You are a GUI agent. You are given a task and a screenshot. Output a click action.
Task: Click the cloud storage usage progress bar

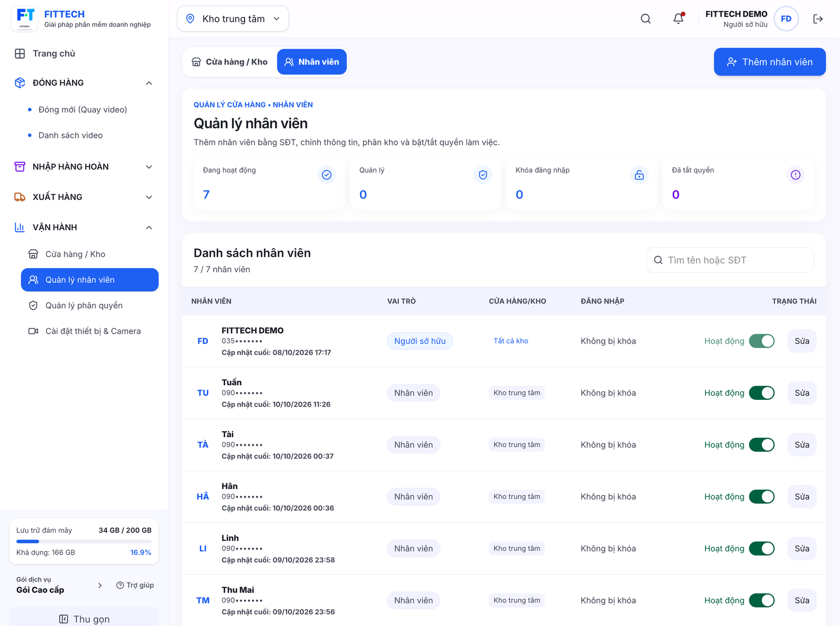pos(84,542)
